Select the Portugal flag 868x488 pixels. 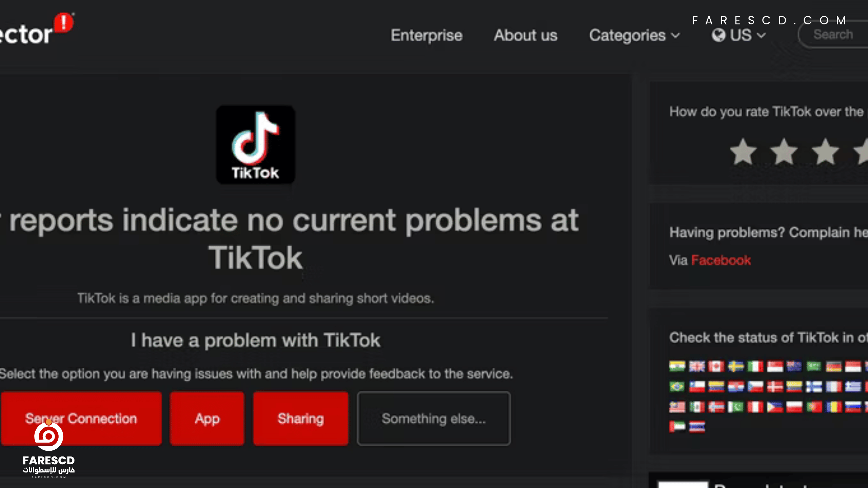point(814,407)
